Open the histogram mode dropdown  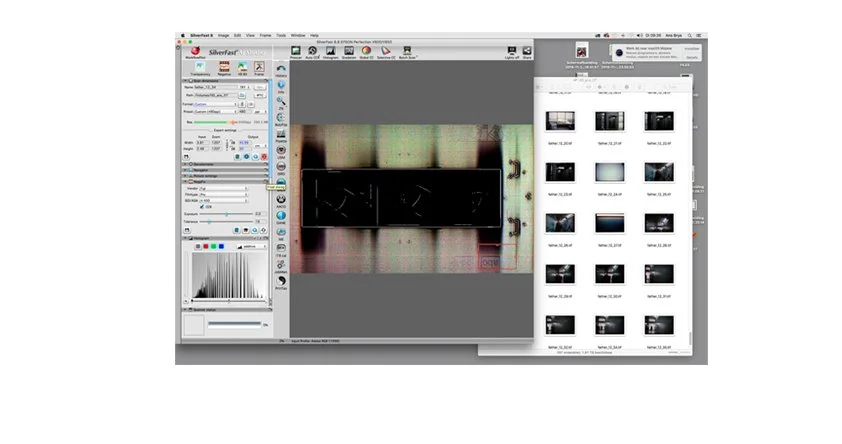point(251,246)
